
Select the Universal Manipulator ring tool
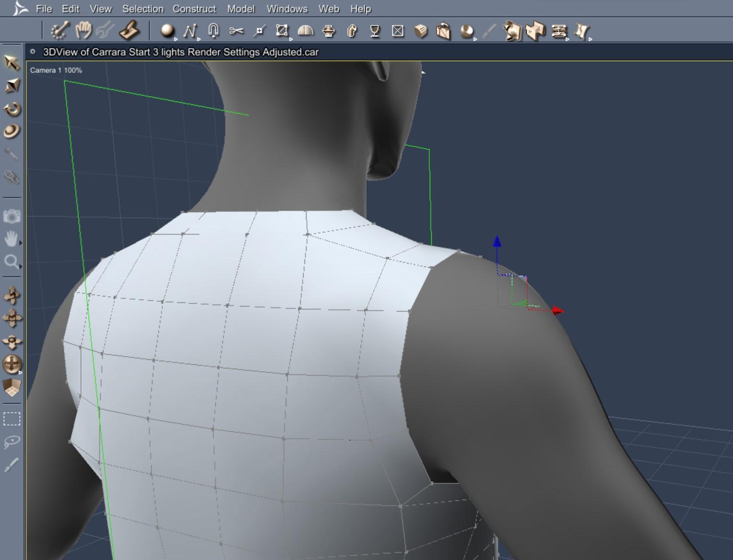point(12,131)
